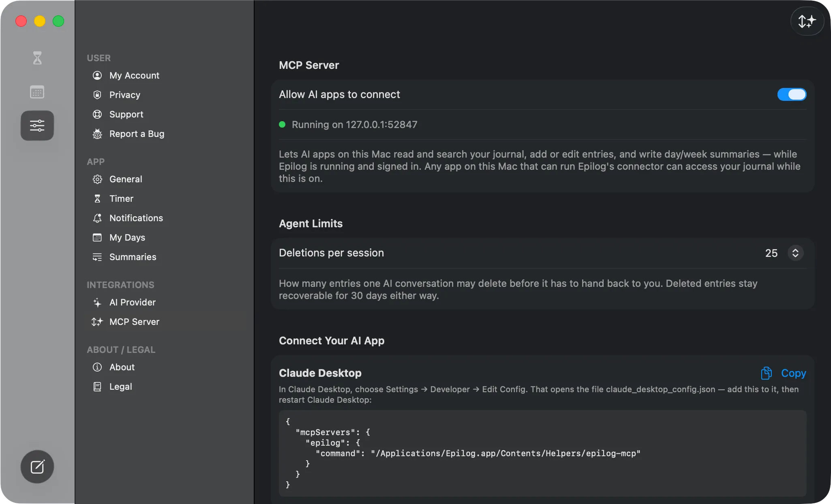
Task: Open the About page
Action: point(122,367)
